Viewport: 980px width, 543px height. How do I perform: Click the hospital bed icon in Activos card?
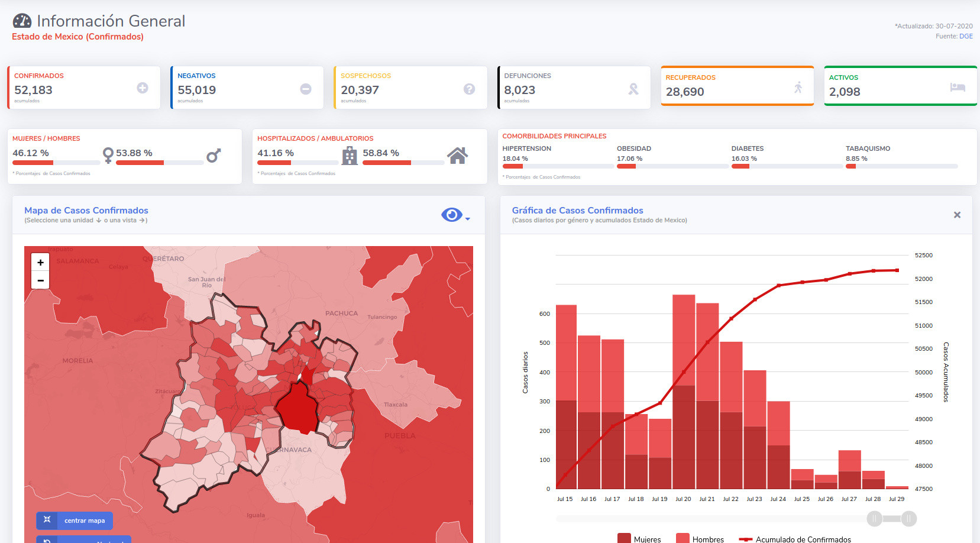pyautogui.click(x=958, y=87)
